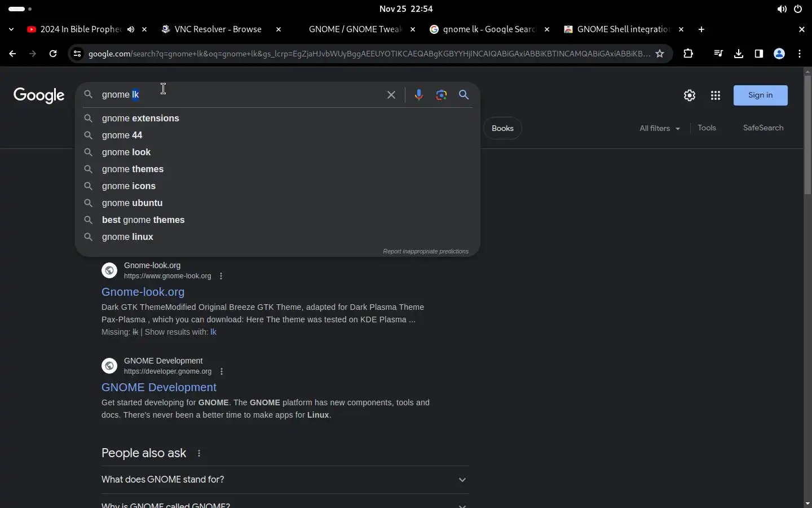The image size is (812, 508).
Task: Open more options for Gnome-look.org result
Action: click(x=221, y=276)
